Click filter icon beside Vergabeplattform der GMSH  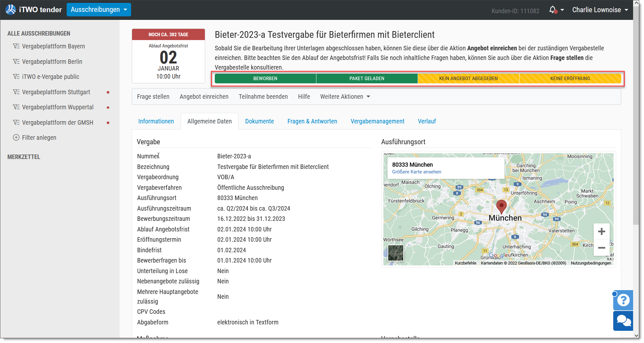16,122
